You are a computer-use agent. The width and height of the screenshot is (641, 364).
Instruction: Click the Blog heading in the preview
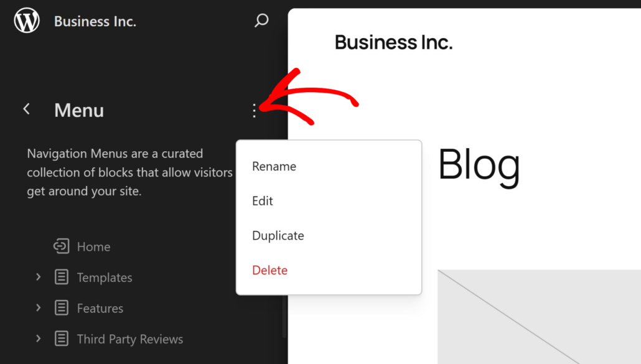coord(479,164)
